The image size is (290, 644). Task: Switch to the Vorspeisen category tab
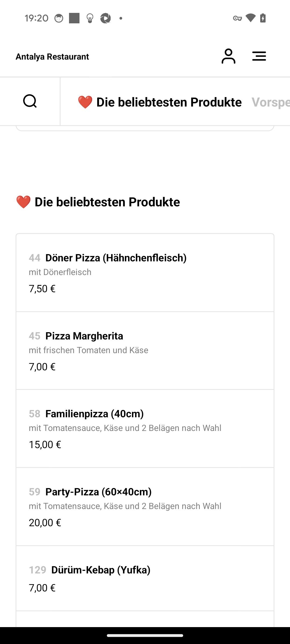coord(270,102)
